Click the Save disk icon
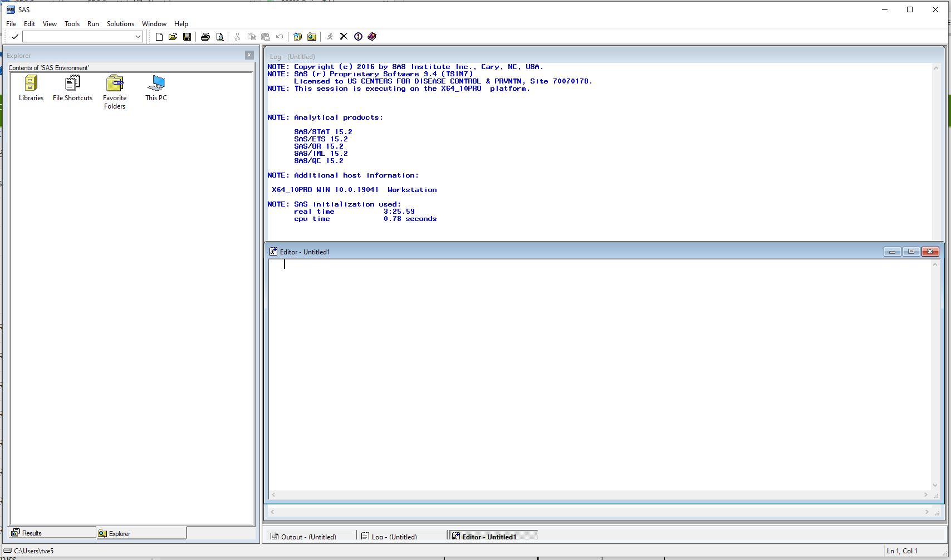This screenshot has height=560, width=951. pos(187,37)
